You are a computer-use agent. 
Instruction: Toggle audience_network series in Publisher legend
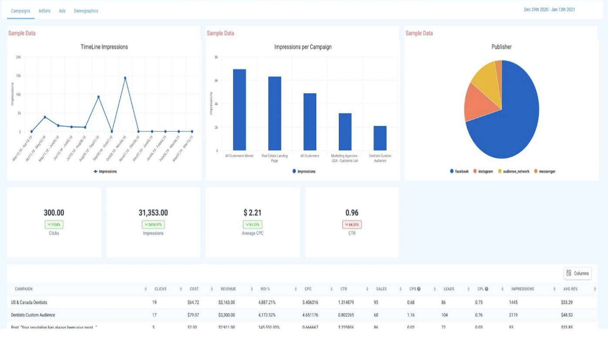pyautogui.click(x=513, y=172)
